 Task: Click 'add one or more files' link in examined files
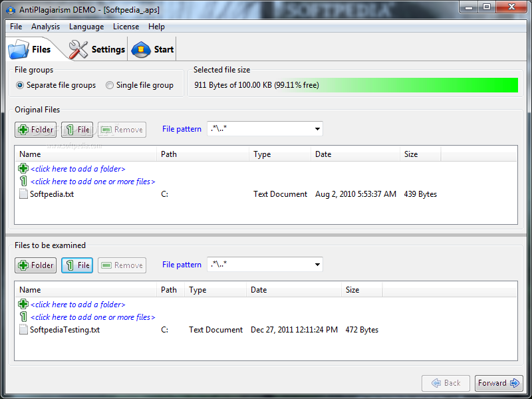[x=92, y=317]
